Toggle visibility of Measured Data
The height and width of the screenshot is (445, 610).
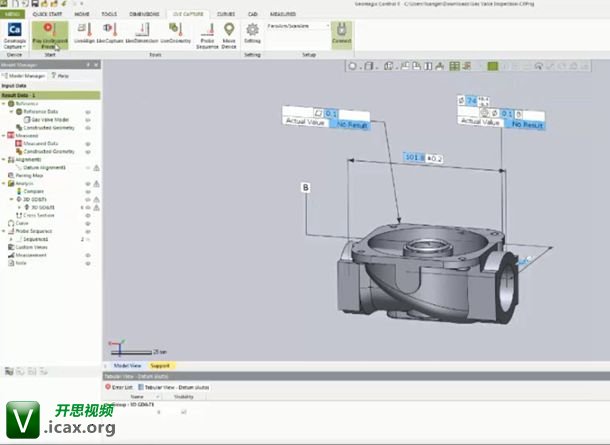88,143
